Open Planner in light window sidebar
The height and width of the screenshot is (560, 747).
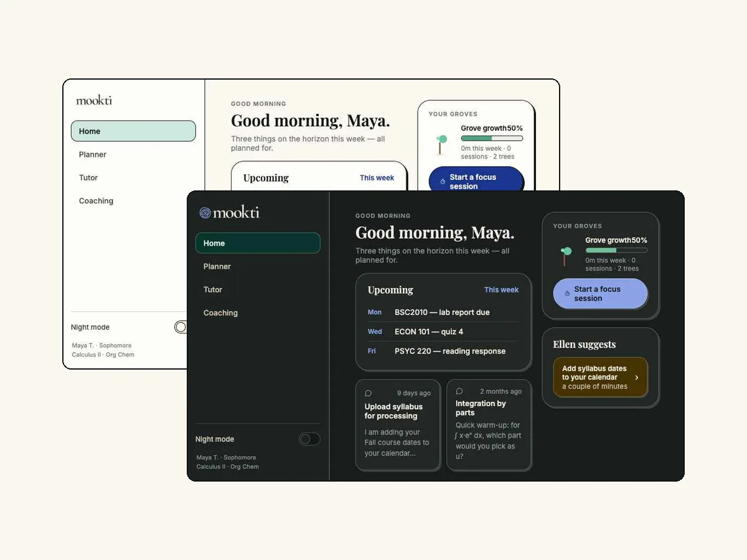point(133,154)
